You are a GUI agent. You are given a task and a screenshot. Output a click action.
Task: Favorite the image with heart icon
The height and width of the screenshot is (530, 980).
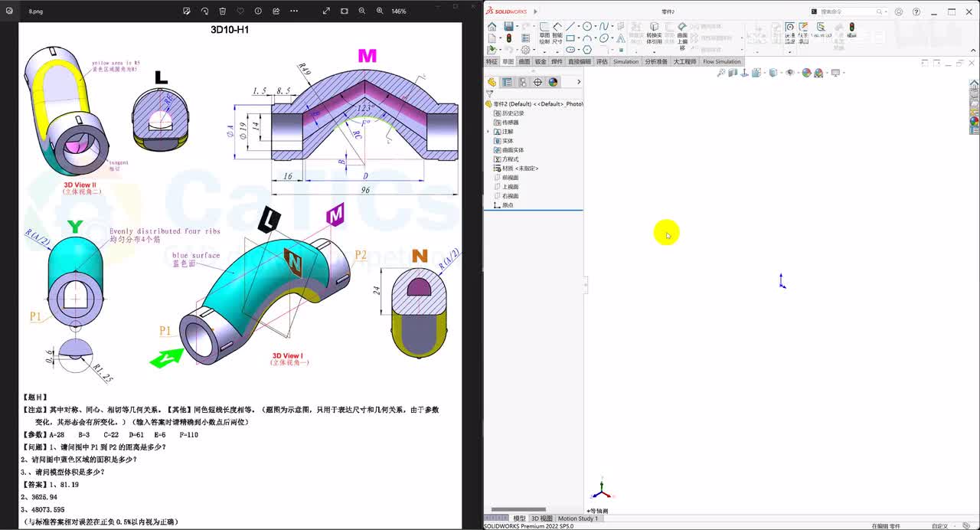click(240, 11)
